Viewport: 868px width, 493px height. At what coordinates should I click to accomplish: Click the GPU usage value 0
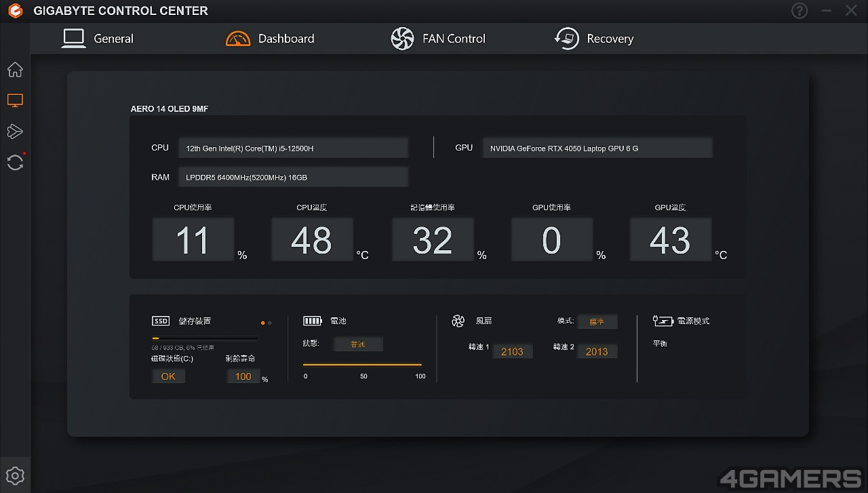[x=551, y=239]
